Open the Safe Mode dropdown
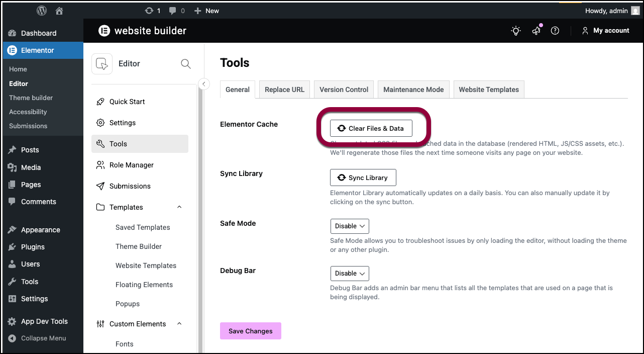 click(350, 226)
